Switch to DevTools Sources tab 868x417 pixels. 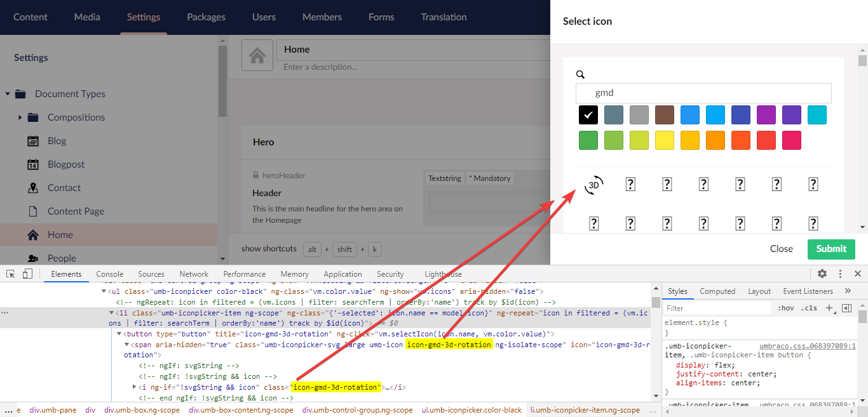151,274
